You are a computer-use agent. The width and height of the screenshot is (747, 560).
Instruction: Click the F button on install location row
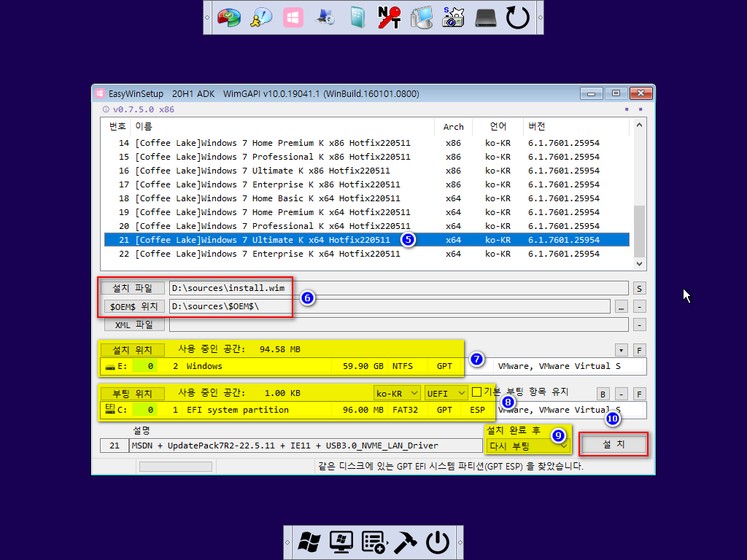(639, 351)
